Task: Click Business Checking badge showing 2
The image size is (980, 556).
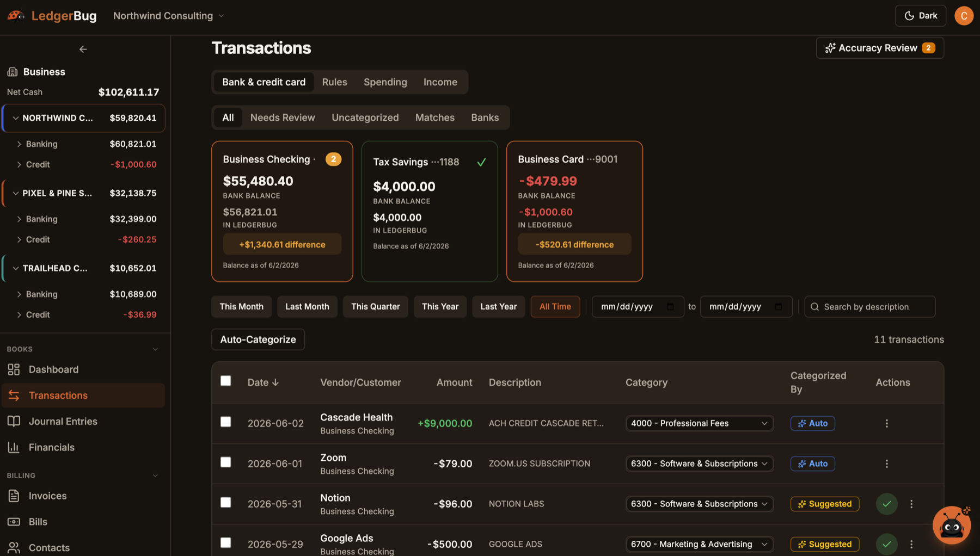Action: [333, 159]
